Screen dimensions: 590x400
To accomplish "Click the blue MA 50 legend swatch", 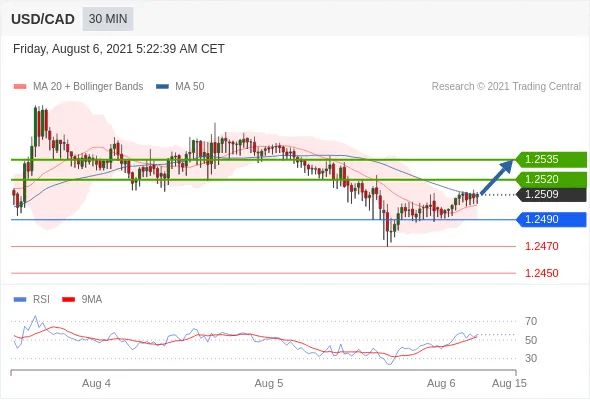I will point(162,87).
